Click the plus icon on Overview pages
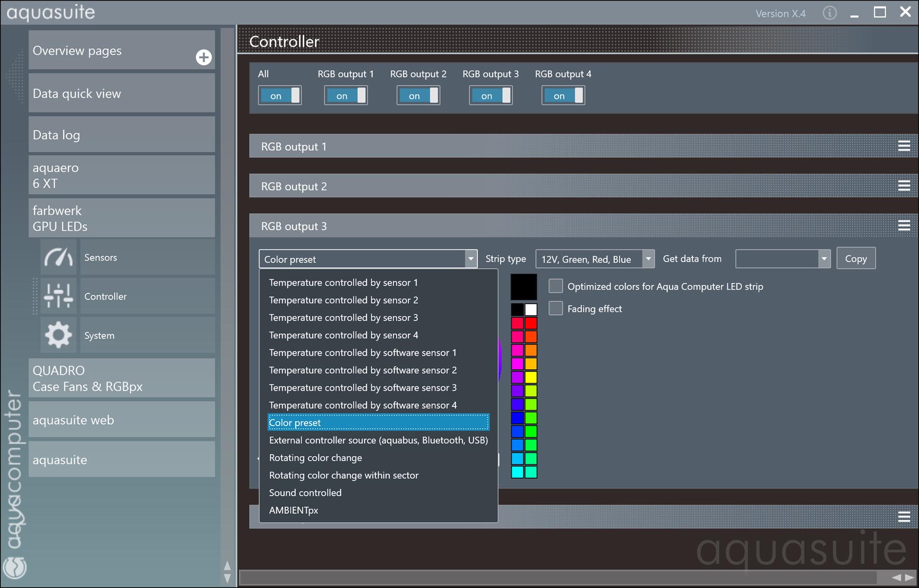 (x=203, y=57)
